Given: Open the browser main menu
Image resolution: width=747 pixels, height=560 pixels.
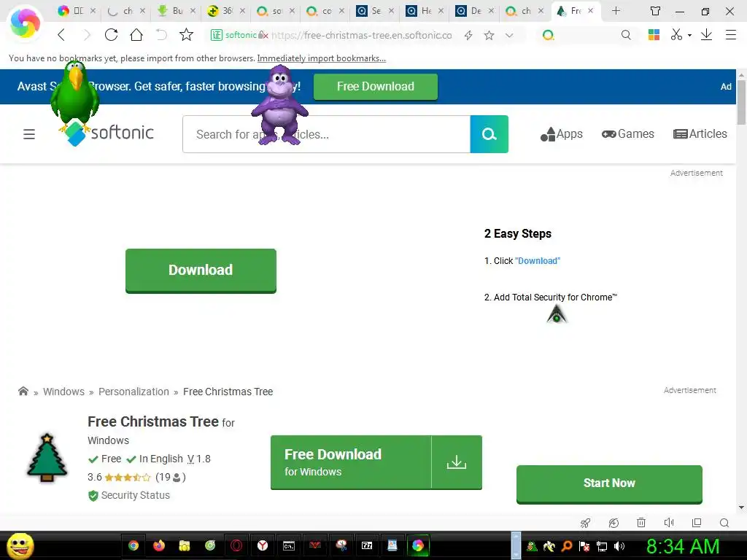Looking at the screenshot, I should click(x=731, y=35).
